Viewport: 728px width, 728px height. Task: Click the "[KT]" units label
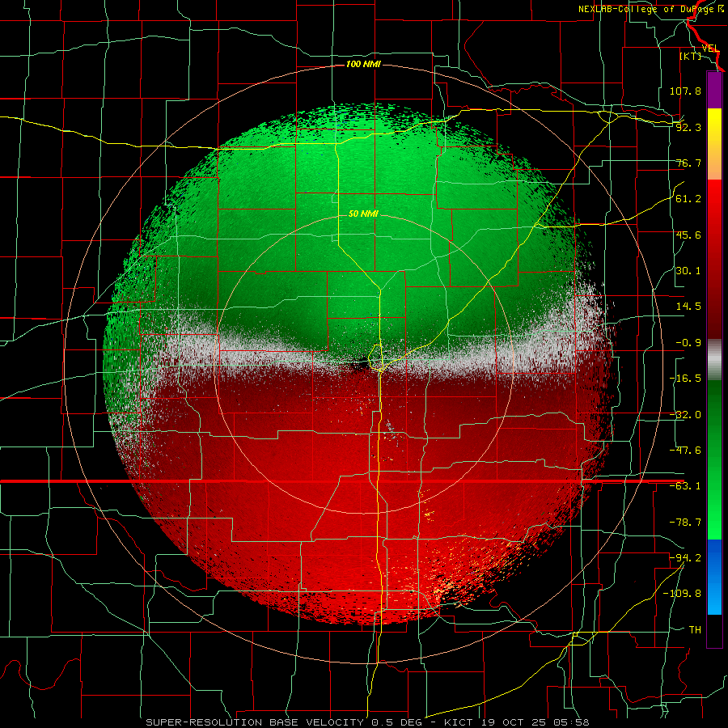(691, 56)
